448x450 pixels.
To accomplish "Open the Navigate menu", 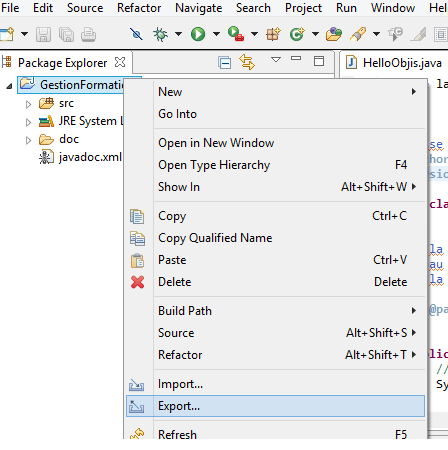I will pyautogui.click(x=199, y=8).
